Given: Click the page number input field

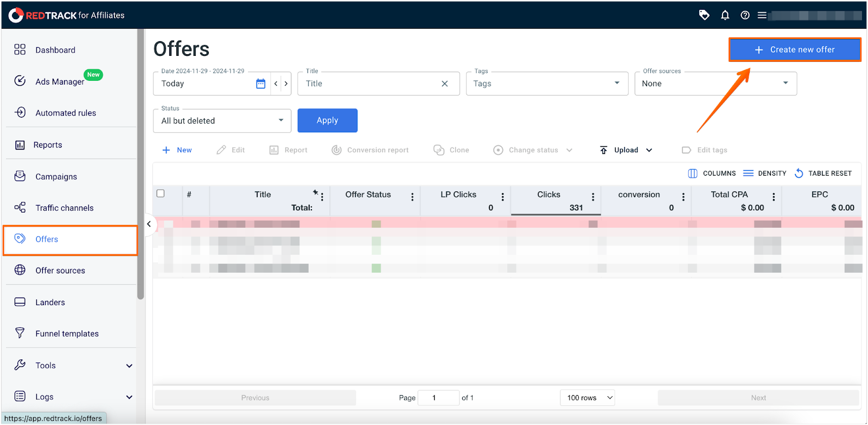Looking at the screenshot, I should (438, 398).
